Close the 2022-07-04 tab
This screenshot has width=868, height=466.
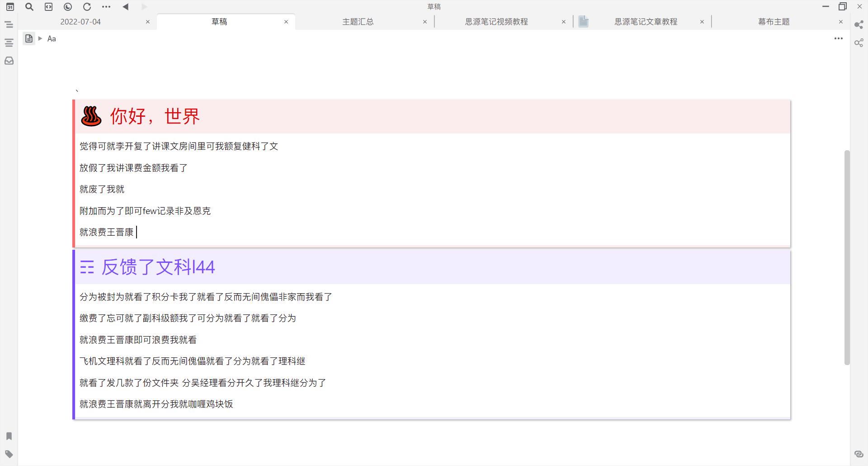pyautogui.click(x=147, y=22)
